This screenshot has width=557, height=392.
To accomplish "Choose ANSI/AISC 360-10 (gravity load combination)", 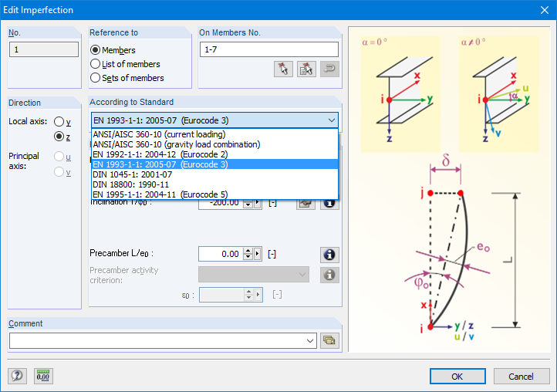I will [x=215, y=144].
